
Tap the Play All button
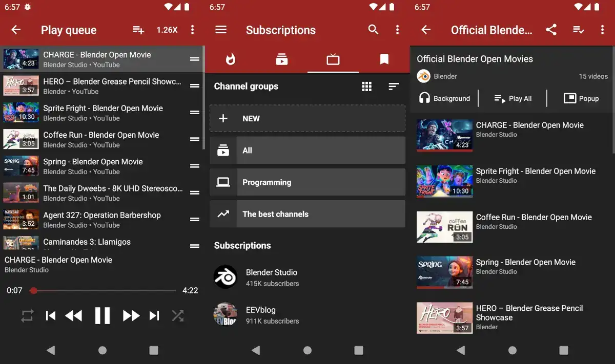[x=512, y=98]
